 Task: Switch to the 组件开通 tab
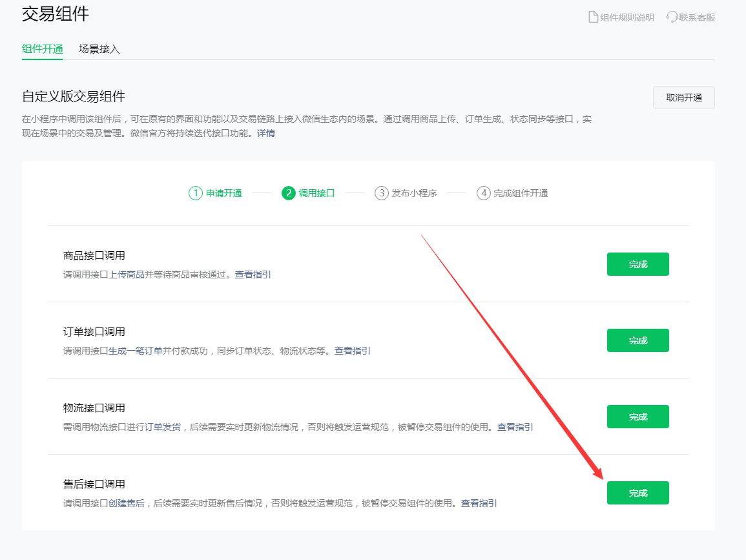[43, 49]
